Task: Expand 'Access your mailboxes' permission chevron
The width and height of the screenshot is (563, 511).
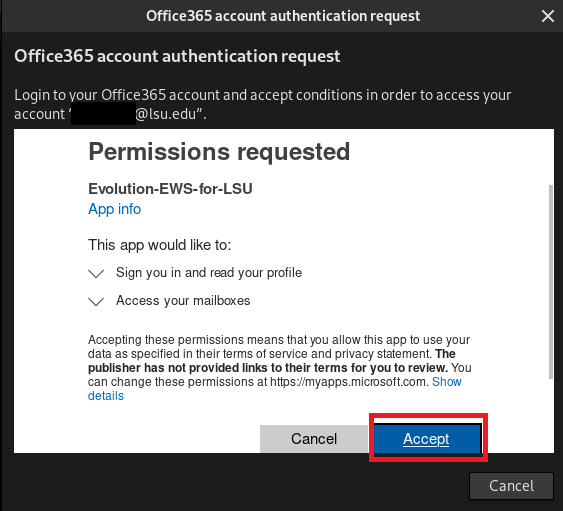Action: click(96, 301)
